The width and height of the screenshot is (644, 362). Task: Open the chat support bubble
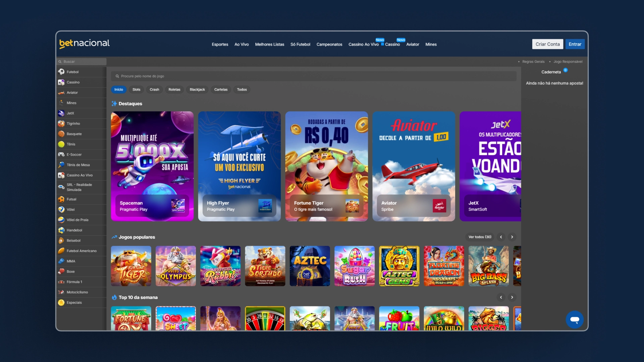pos(575,319)
